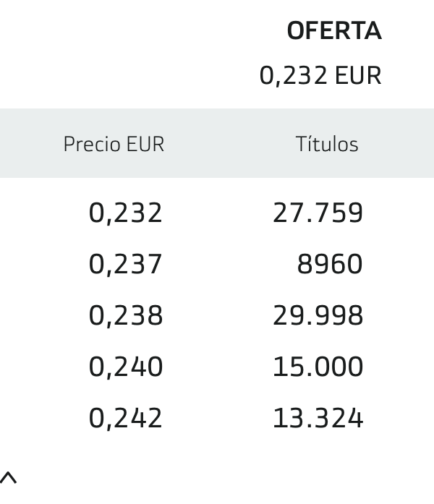The image size is (434, 504).
Task: Click the 29.998 títulos value
Action: pyautogui.click(x=318, y=315)
